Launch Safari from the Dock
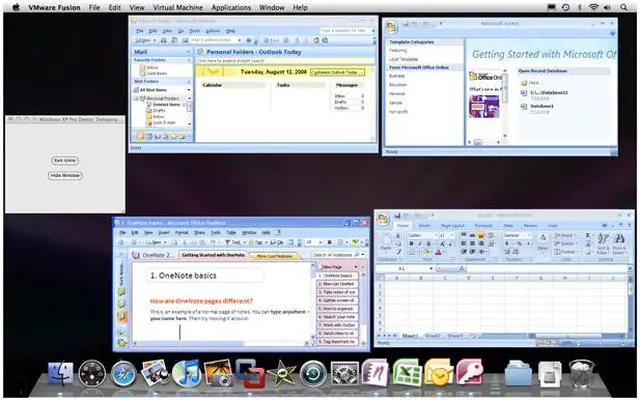 click(124, 374)
